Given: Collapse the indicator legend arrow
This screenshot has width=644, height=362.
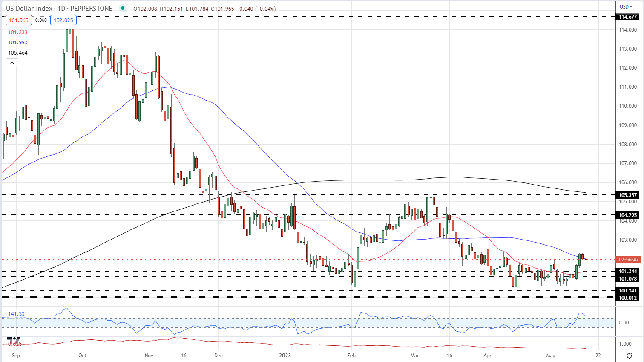Looking at the screenshot, I should tap(12, 63).
